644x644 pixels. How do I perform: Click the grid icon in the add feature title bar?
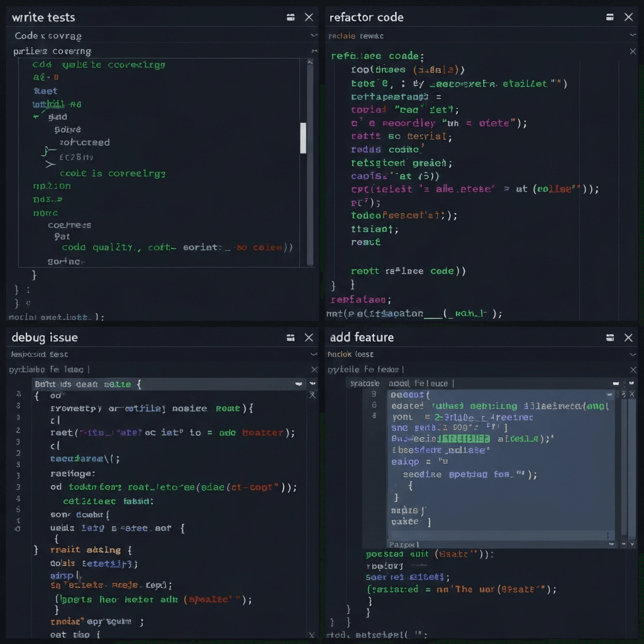coord(610,337)
